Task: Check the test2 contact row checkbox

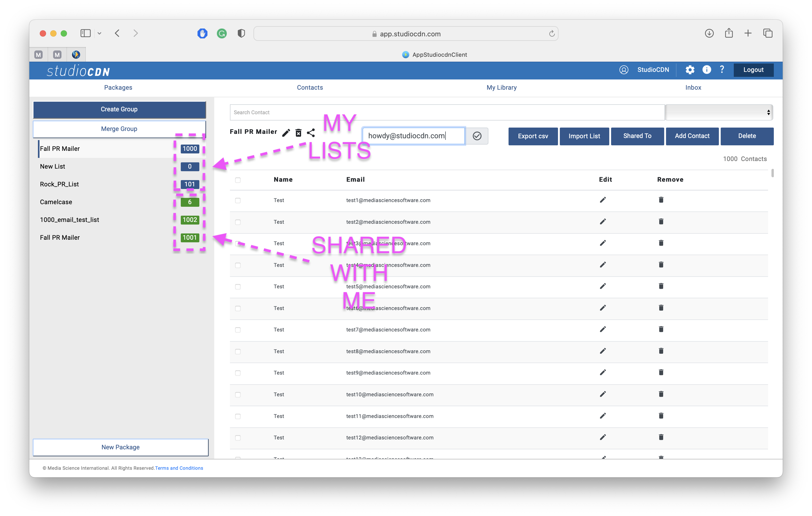Action: click(238, 222)
